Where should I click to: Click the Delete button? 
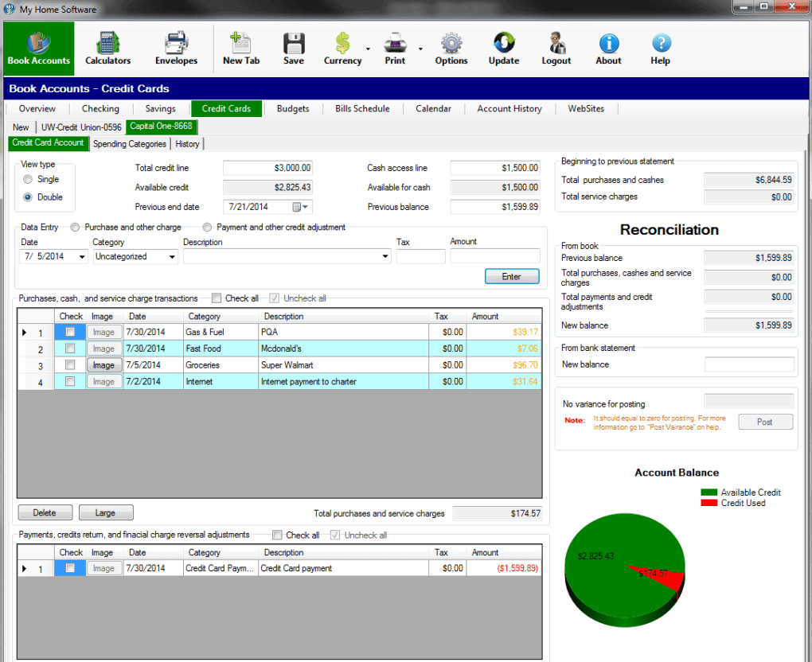coord(45,513)
